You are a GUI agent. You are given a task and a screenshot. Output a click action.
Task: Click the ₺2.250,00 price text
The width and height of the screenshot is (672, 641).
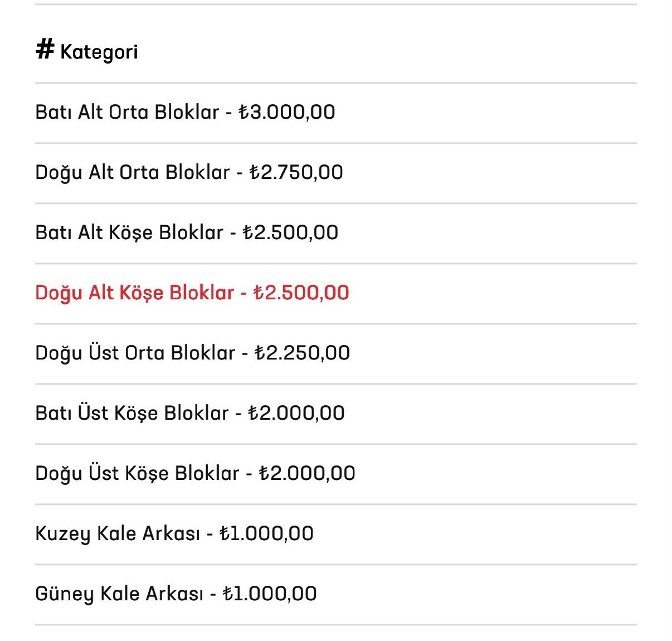302,353
